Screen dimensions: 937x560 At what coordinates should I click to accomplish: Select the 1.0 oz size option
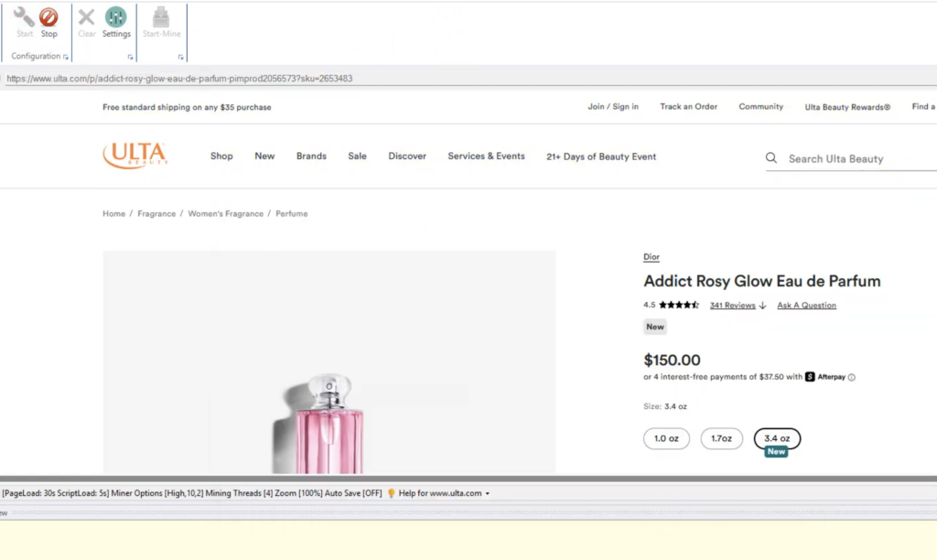tap(666, 438)
